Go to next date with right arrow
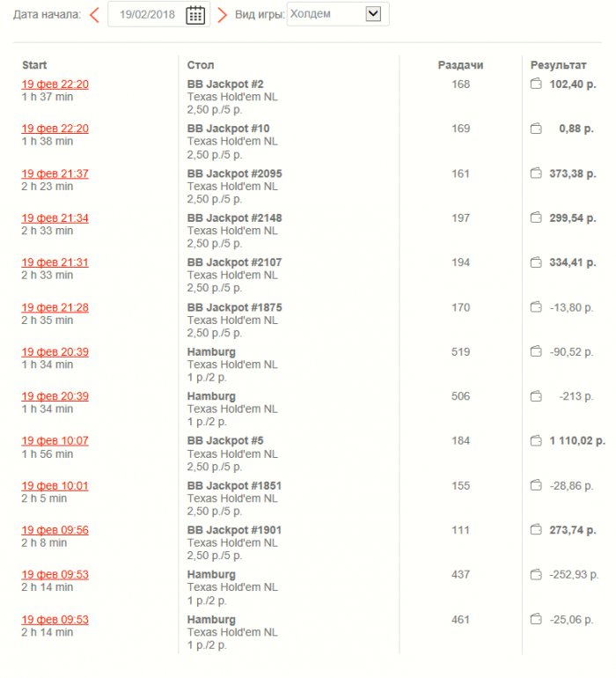The height and width of the screenshot is (678, 616). (222, 15)
